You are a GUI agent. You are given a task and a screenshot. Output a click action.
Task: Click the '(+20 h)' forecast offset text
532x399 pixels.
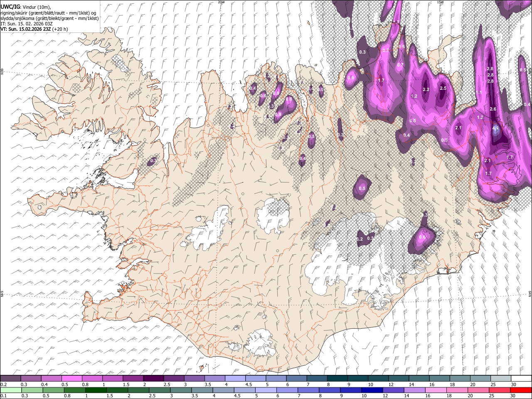coord(60,29)
